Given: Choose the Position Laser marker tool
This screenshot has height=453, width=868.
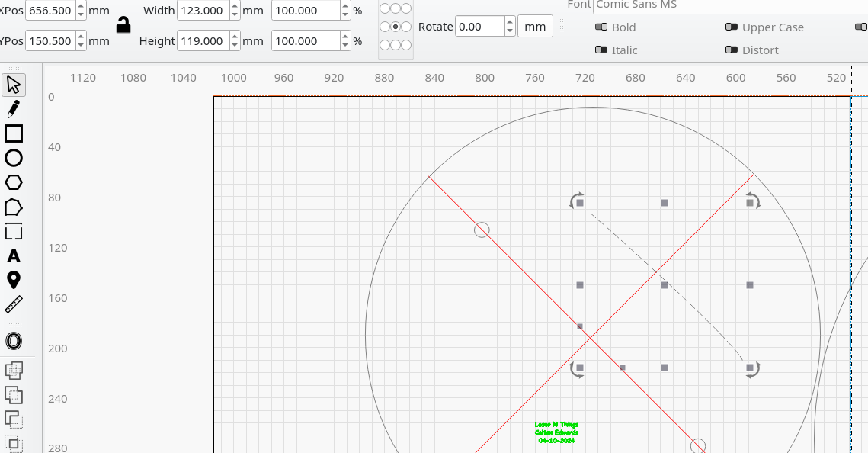Looking at the screenshot, I should 13,280.
